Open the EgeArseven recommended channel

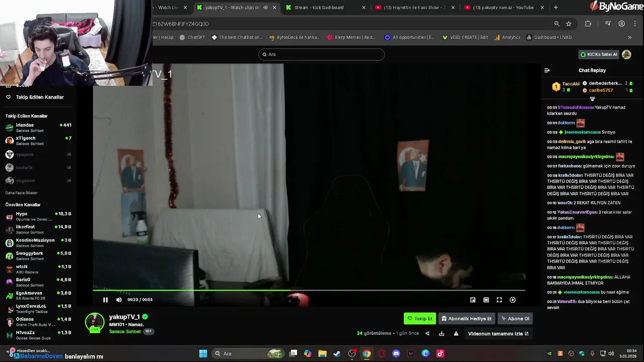tap(39, 296)
